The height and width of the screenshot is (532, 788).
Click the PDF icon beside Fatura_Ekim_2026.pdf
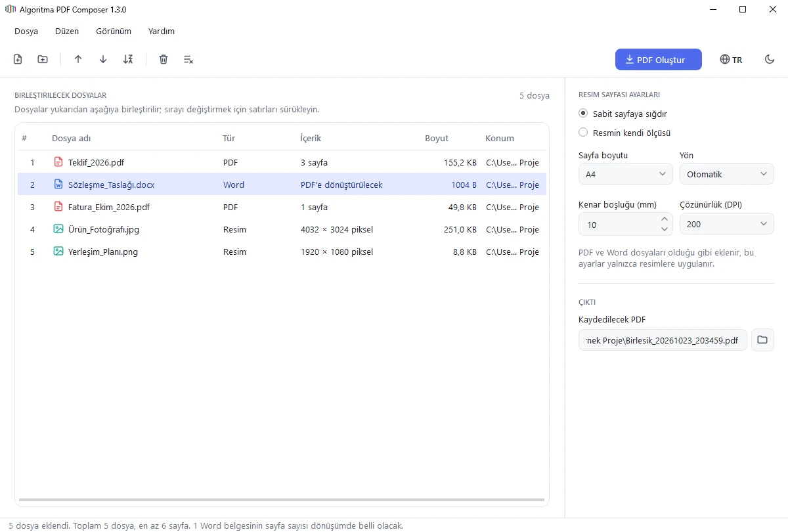pos(58,207)
